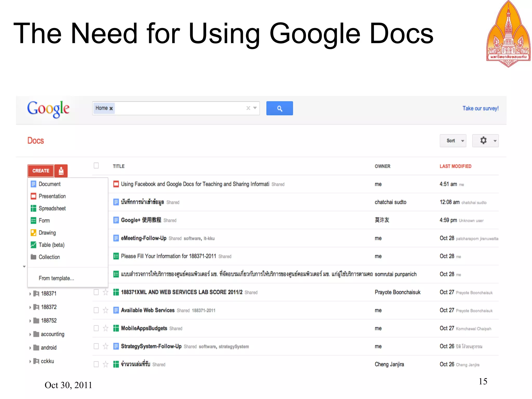Select the 188752 folder
Viewport: 532px width, 399px height.
click(49, 321)
